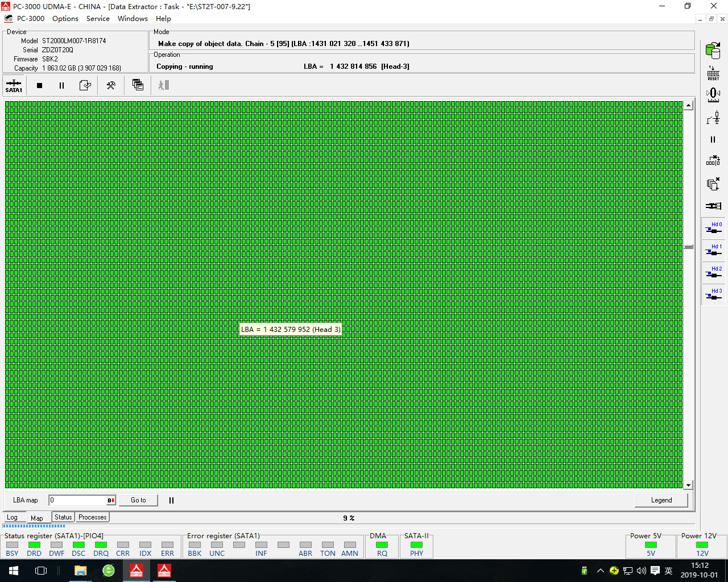Click the zero calibration ruler icon
Viewport: 728px width, 582px height.
point(713,94)
